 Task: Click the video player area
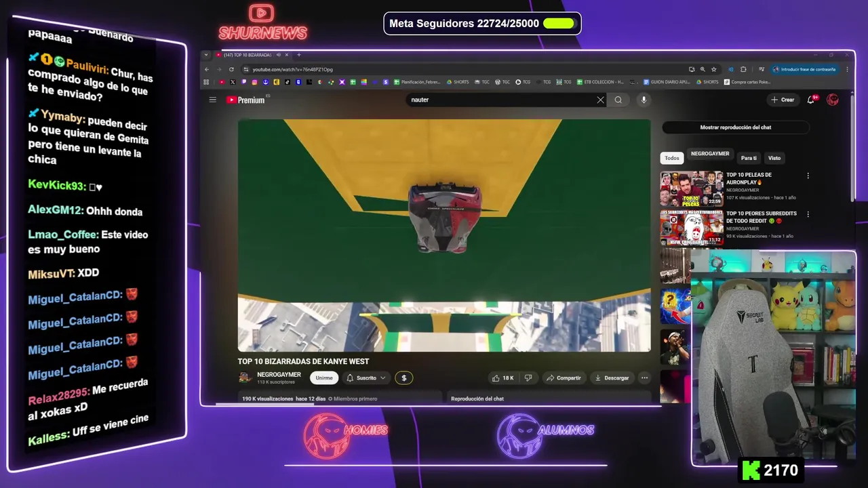point(444,235)
